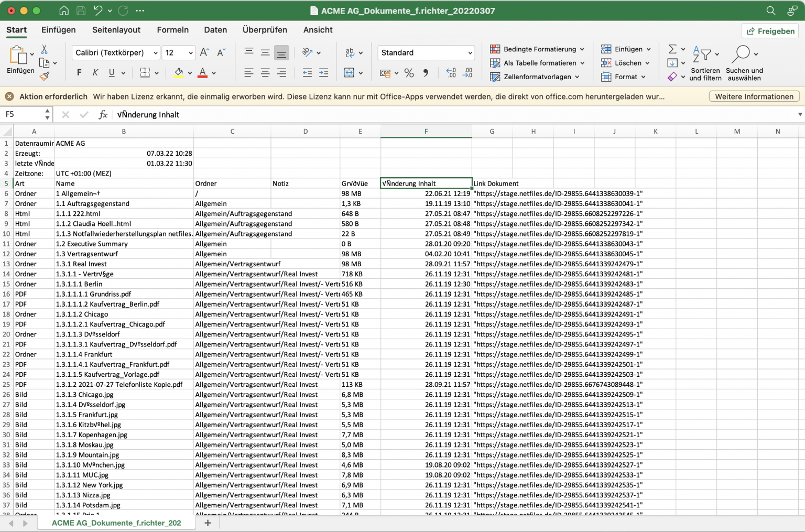Click the Merge cells icon
Screen dimensions: 805x532
(349, 73)
